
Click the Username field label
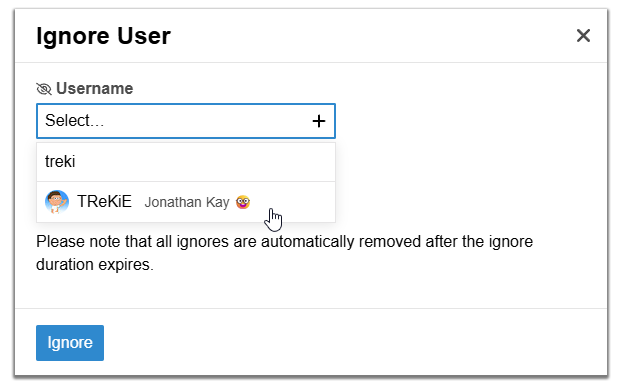(x=94, y=88)
